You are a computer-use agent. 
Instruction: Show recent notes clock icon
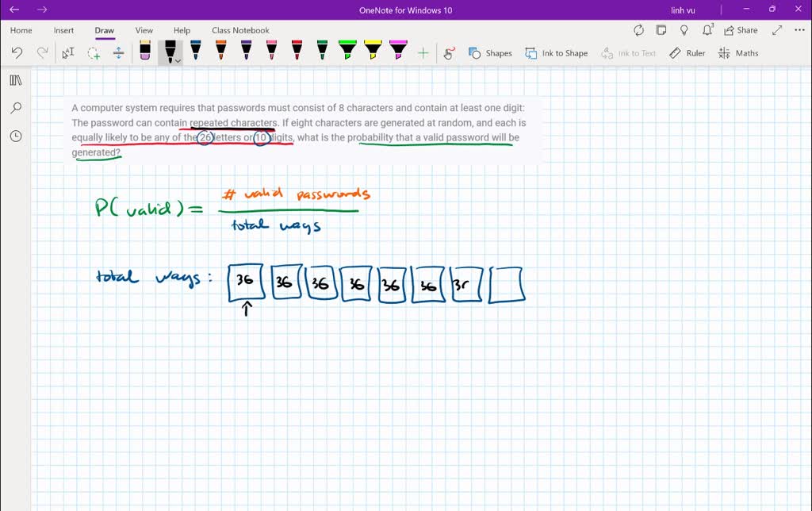tap(15, 136)
